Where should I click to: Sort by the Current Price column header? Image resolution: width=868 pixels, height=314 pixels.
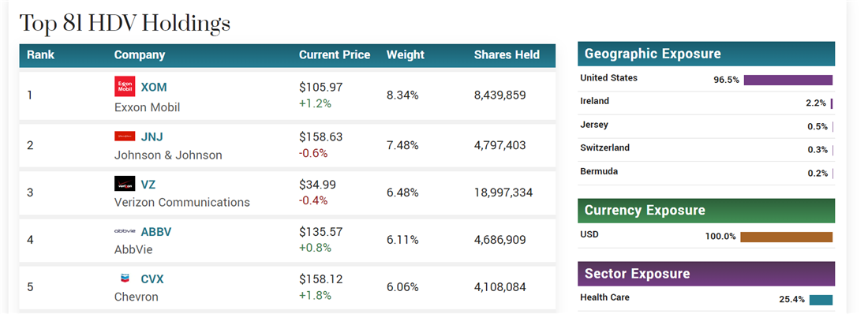335,54
